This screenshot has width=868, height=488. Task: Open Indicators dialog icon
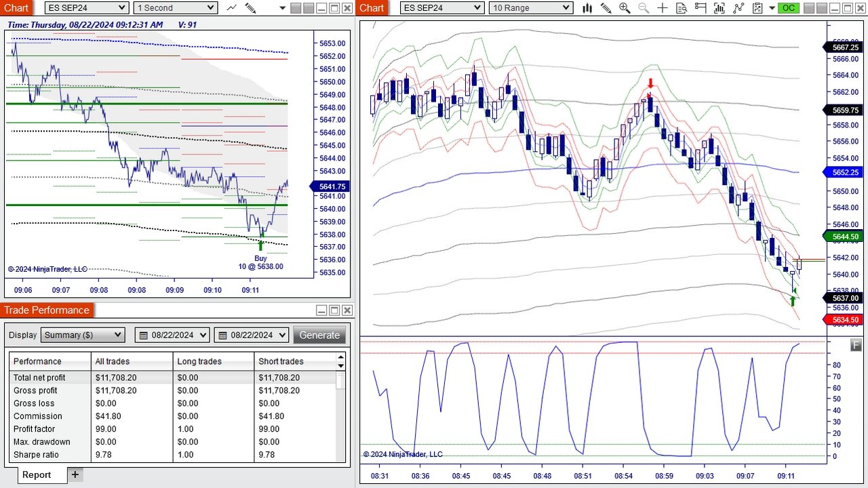point(738,7)
